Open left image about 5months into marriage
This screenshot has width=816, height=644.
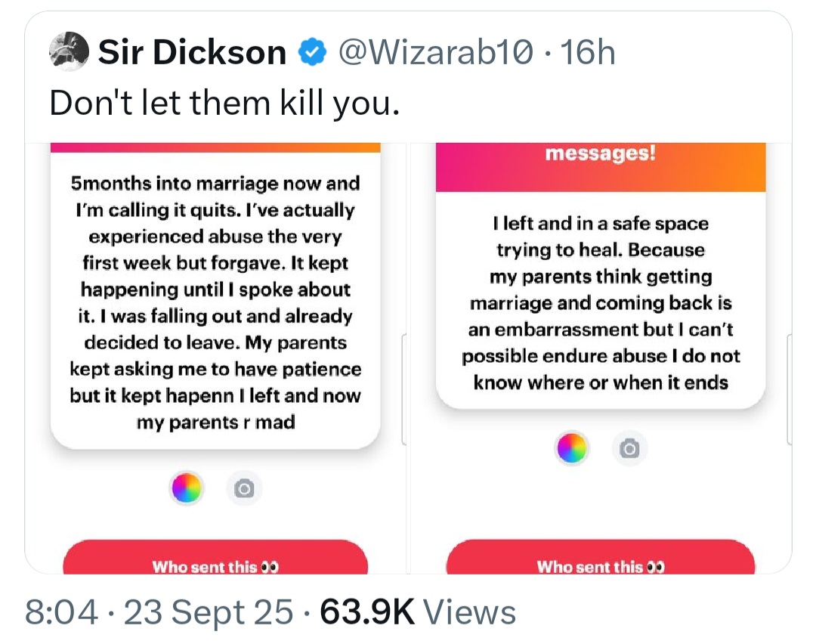coord(216,302)
